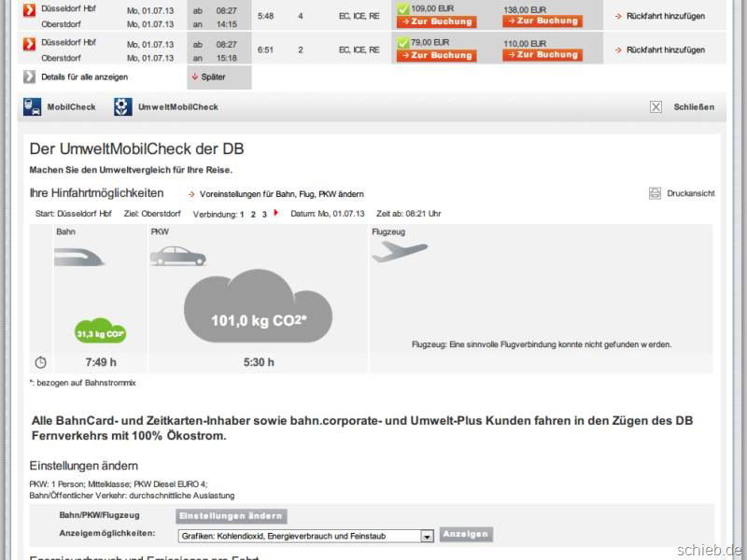
Task: Click the 'Start: Düsseldorf Hbf' text
Action: point(74,214)
